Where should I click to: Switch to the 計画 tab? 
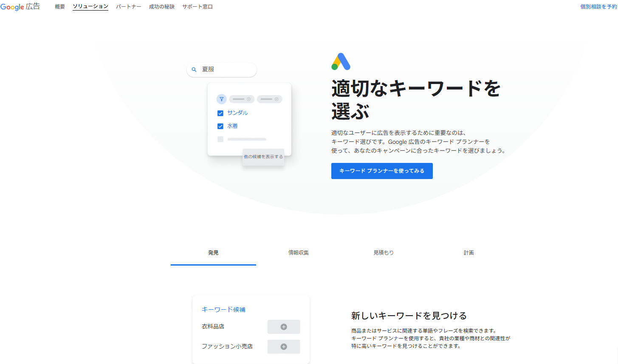coord(469,253)
